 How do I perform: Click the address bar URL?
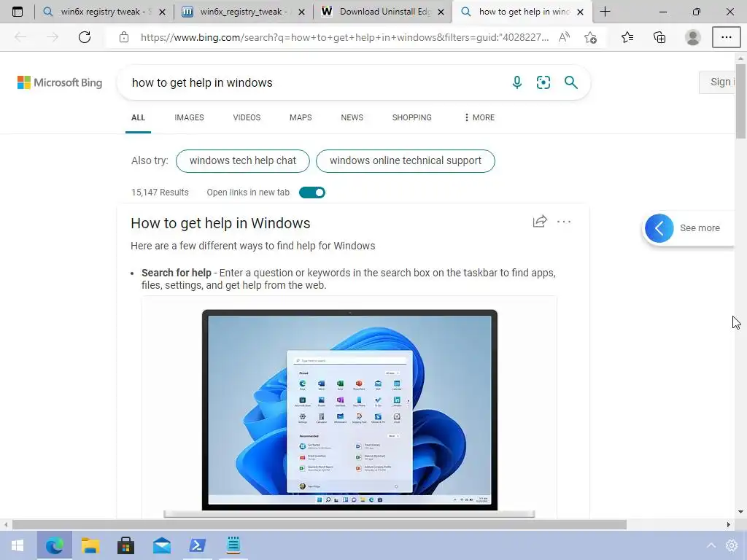pos(344,37)
